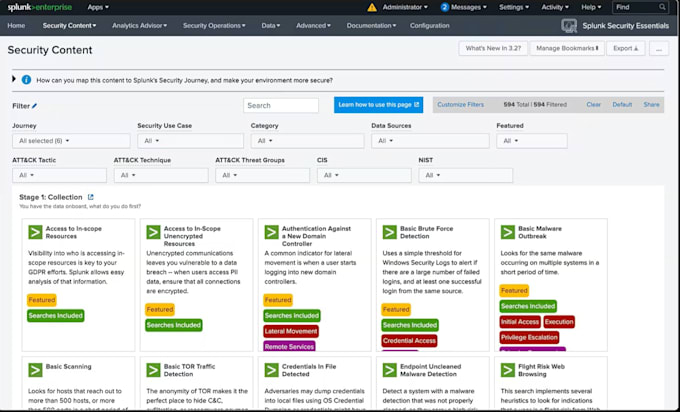Image resolution: width=680 pixels, height=412 pixels.
Task: Click the Default filters link
Action: (x=622, y=105)
